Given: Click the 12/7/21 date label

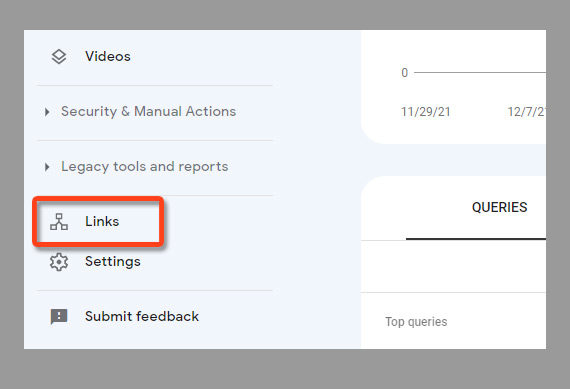Looking at the screenshot, I should 526,112.
